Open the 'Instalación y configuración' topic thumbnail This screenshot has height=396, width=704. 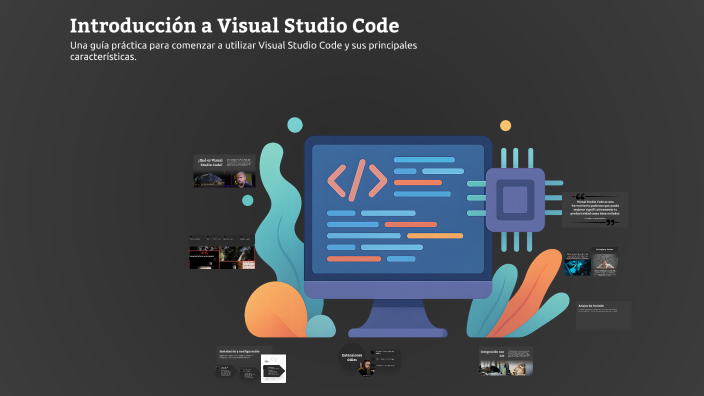pos(251,365)
